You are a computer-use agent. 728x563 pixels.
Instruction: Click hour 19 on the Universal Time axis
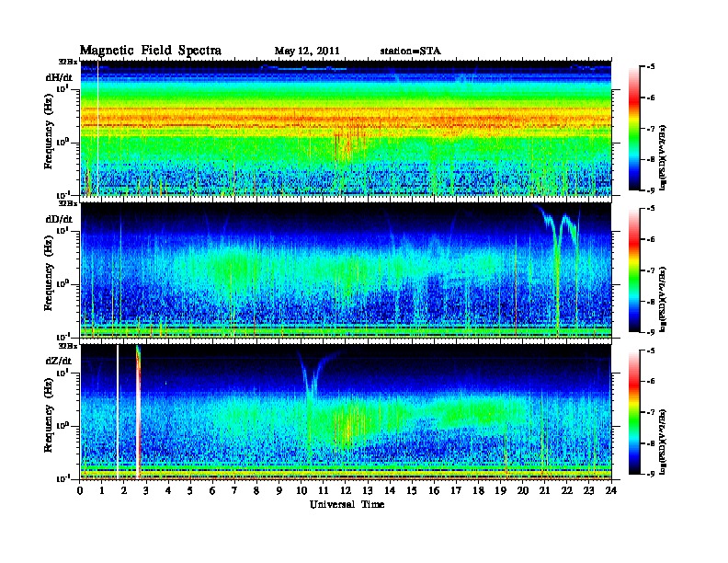pos(500,491)
